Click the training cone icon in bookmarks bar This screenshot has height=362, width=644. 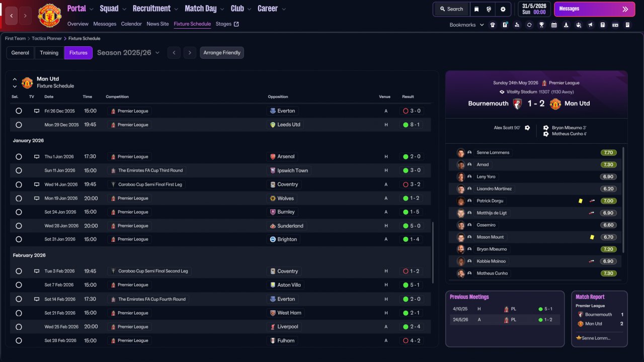[x=566, y=25]
